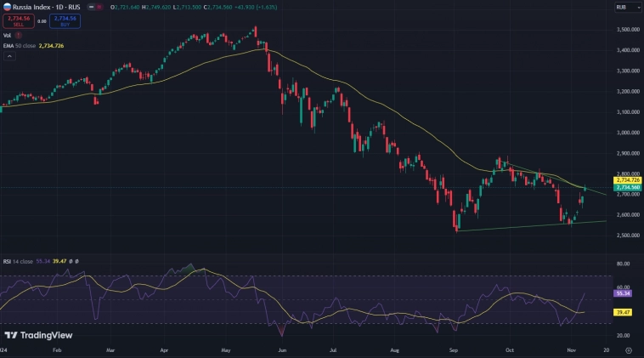Click the 80.00 RSI scale label
Screen dimensions: 644x358
[623, 264]
